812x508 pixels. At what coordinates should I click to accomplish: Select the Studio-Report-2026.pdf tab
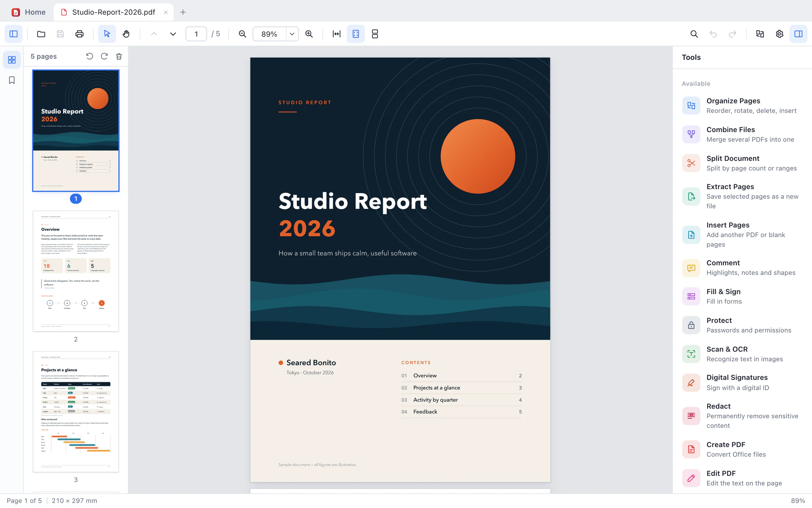coord(113,12)
